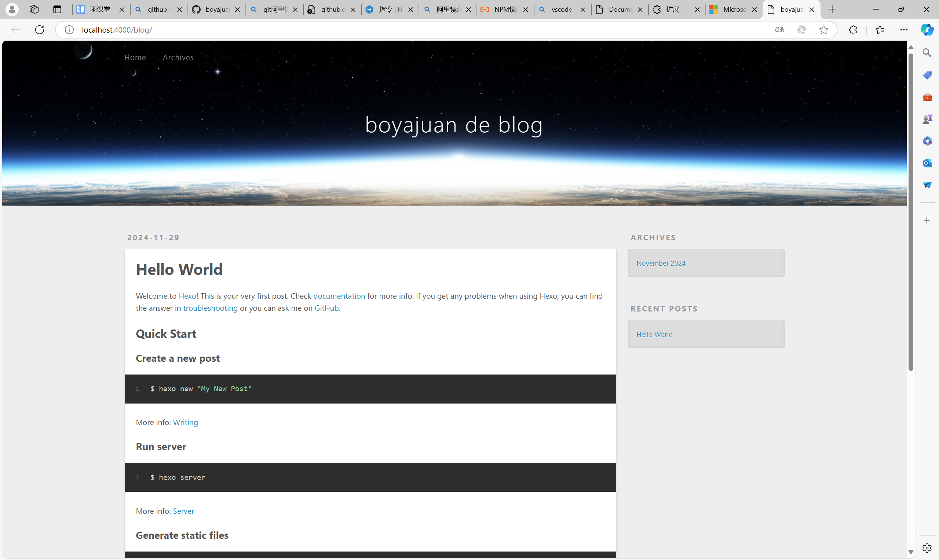Open the sidebar Tools briefcase icon

[927, 97]
